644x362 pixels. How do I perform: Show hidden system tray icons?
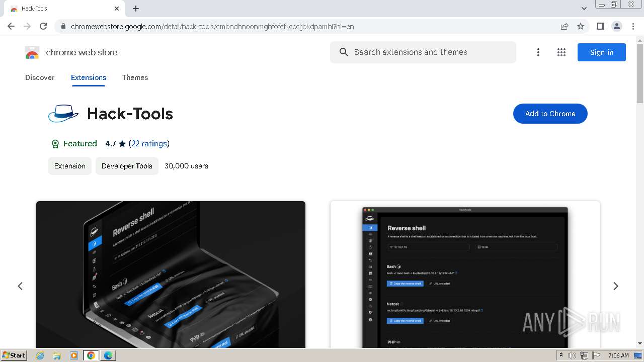[561, 355]
